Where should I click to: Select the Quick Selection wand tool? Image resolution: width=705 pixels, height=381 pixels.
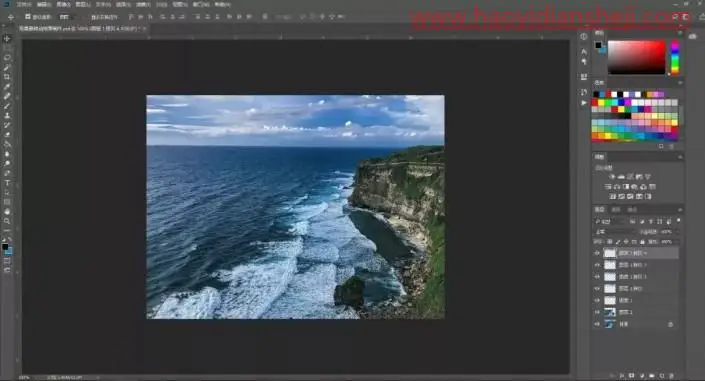tap(7, 67)
